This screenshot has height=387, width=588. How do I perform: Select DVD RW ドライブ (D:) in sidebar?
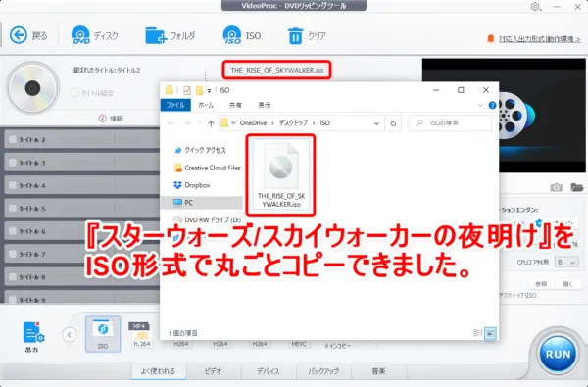208,219
